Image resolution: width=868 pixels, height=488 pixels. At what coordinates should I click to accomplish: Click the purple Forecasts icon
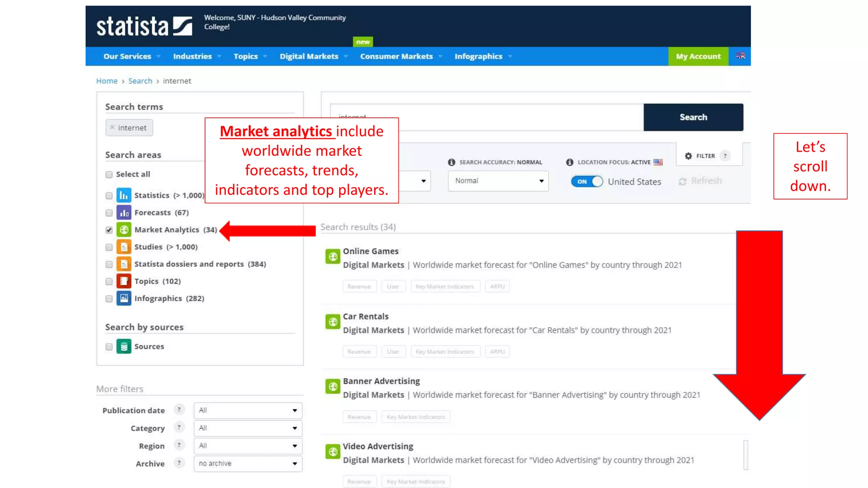124,213
